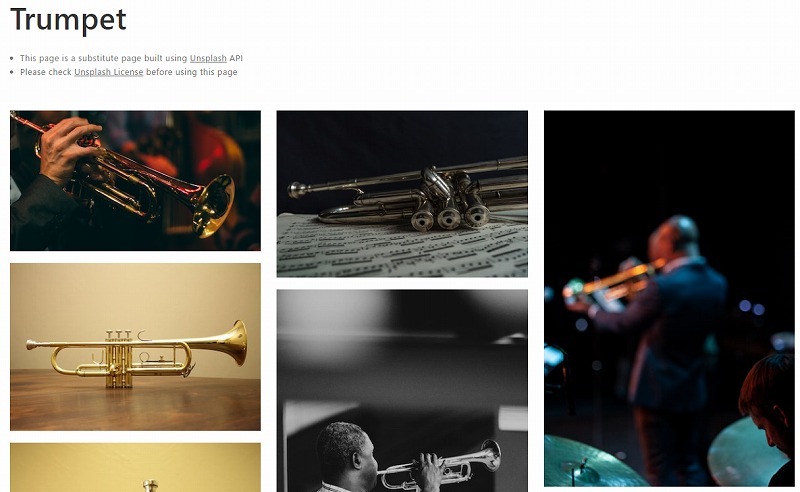Viewport: 800px width, 492px height.
Task: Click the three valves of the gold trumpet
Action: coord(119,359)
